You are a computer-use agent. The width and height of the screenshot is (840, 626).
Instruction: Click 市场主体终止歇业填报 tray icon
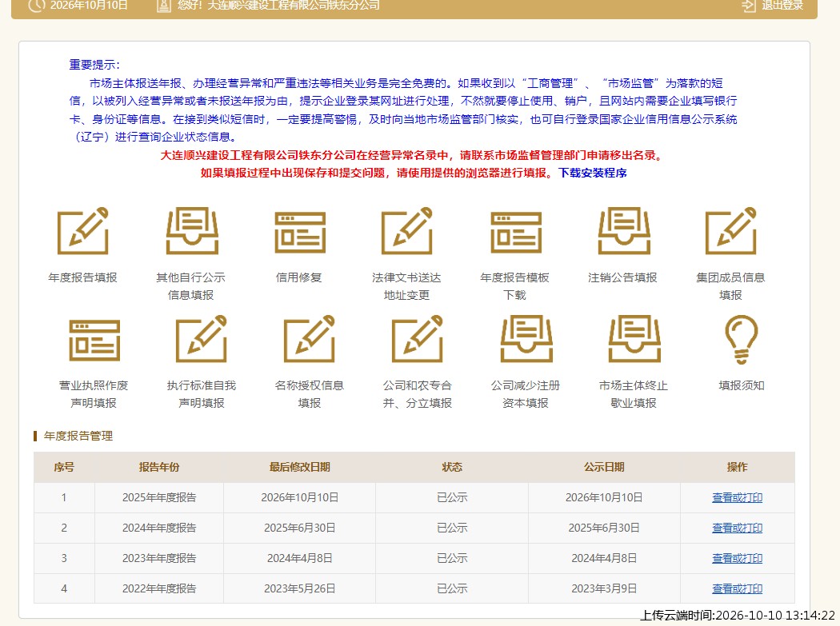pyautogui.click(x=634, y=339)
